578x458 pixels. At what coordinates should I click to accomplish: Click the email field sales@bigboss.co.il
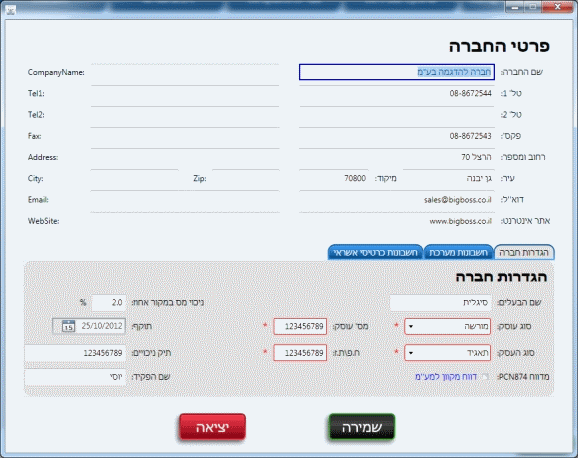397,200
